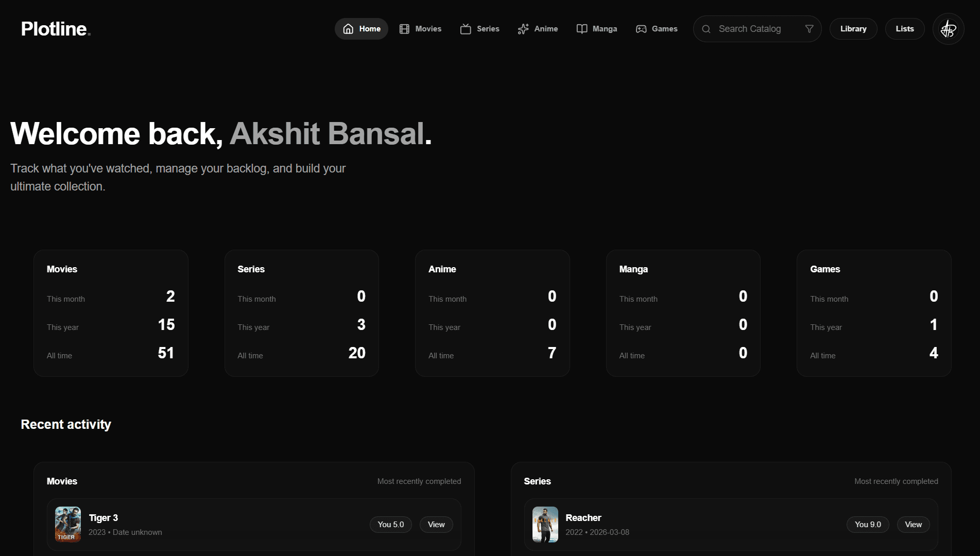Viewport: 980px width, 556px height.
Task: Click the Manga book icon
Action: point(581,29)
